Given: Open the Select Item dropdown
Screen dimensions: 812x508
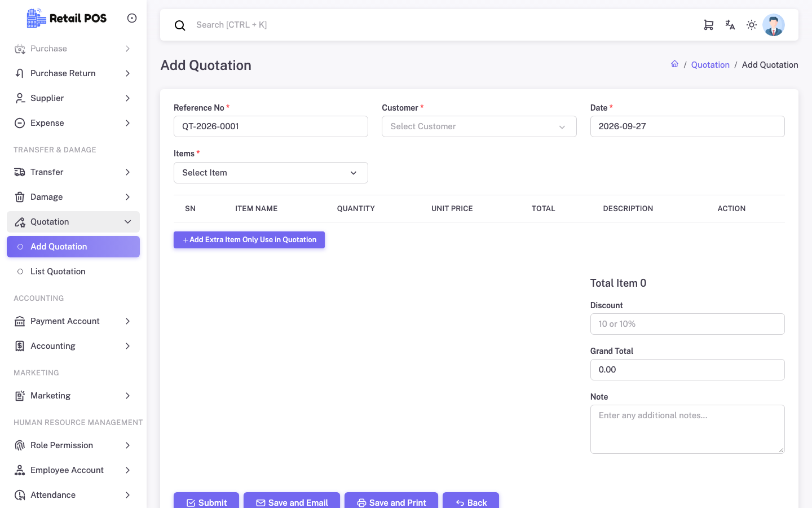Looking at the screenshot, I should pyautogui.click(x=271, y=173).
